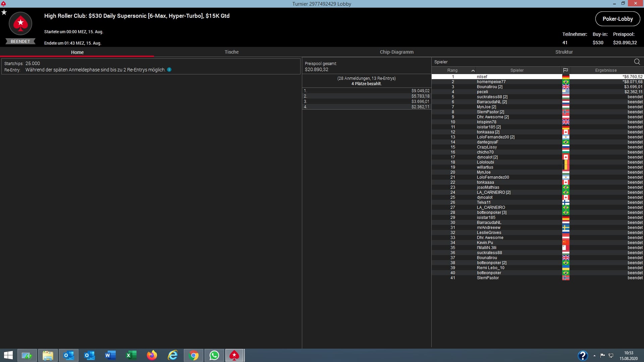The height and width of the screenshot is (362, 644).
Task: Click the Re-Entry info icon
Action: [169, 70]
